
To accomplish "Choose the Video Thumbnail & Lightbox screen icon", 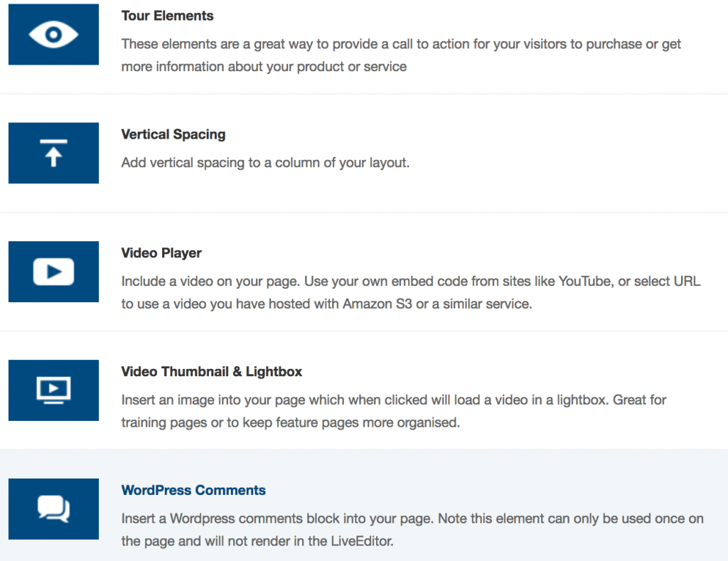I will pyautogui.click(x=53, y=390).
